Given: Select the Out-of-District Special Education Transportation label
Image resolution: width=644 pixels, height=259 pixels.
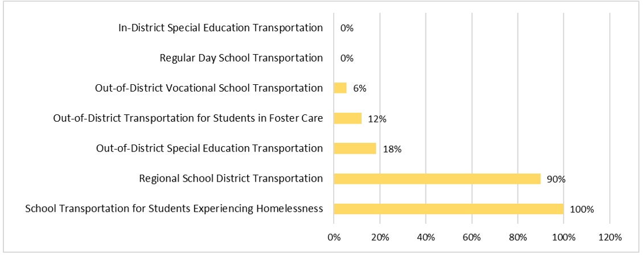Looking at the screenshot, I should (x=209, y=148).
